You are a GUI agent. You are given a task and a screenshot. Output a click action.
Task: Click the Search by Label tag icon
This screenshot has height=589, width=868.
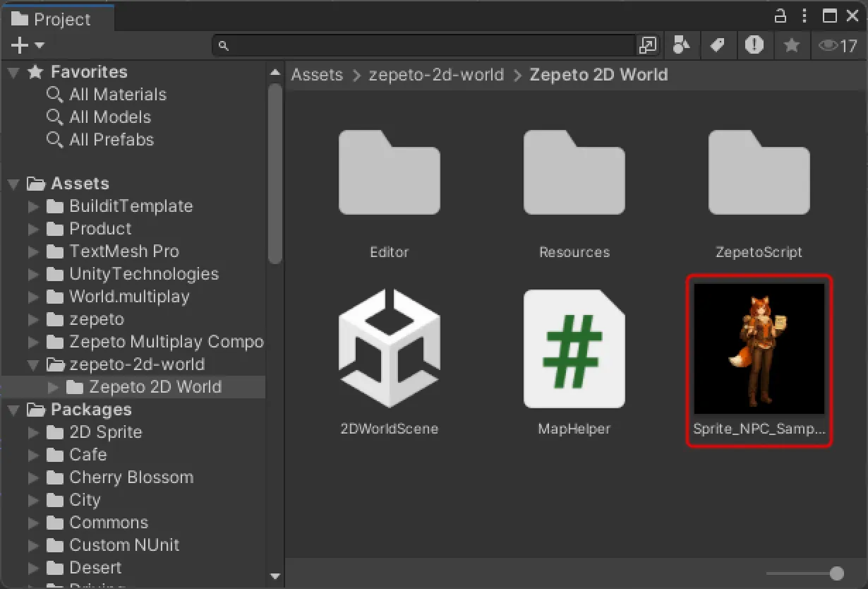point(718,46)
